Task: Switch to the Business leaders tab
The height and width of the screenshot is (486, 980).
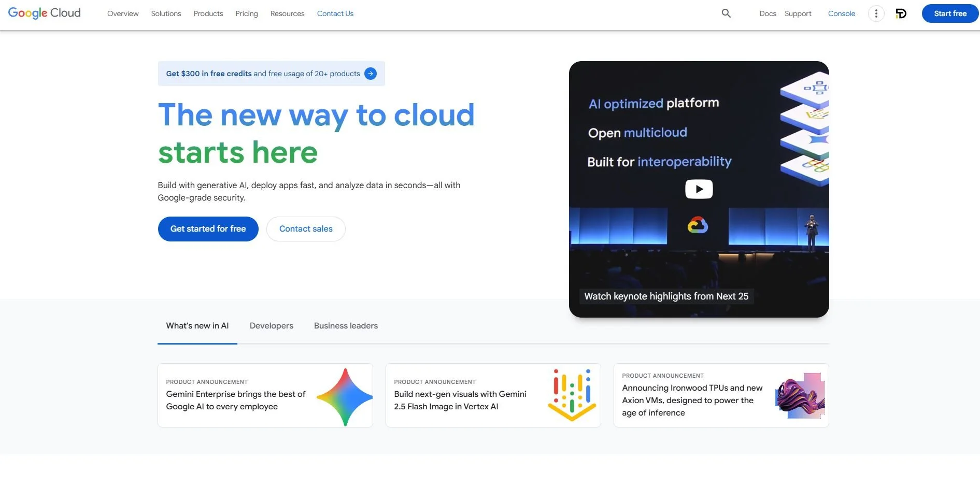Action: [x=346, y=326]
